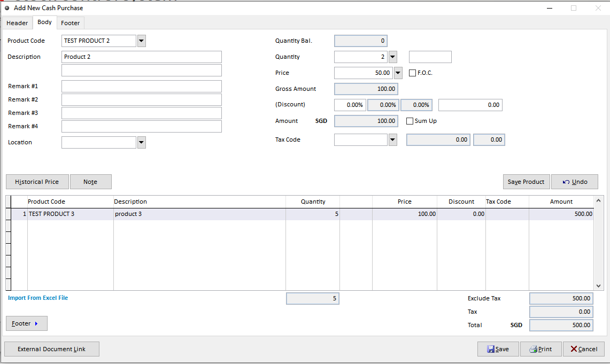This screenshot has width=610, height=364.
Task: Click the Footer arrow button
Action: (26, 323)
